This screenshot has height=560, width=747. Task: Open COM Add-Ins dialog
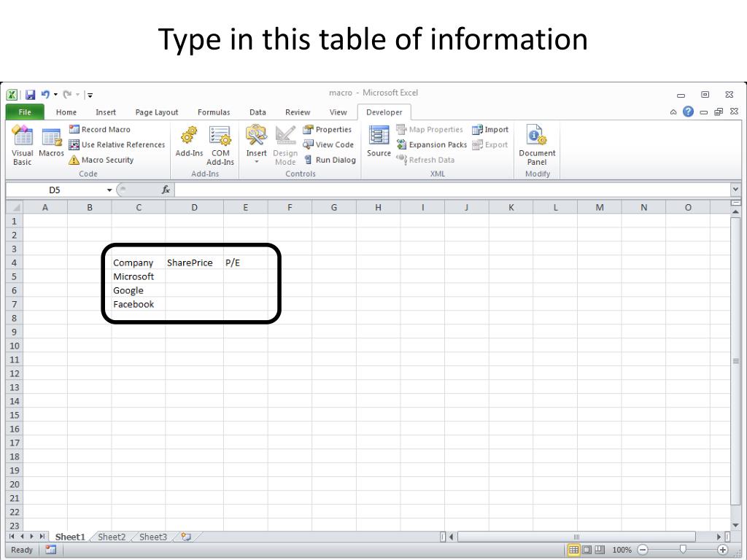click(x=220, y=145)
